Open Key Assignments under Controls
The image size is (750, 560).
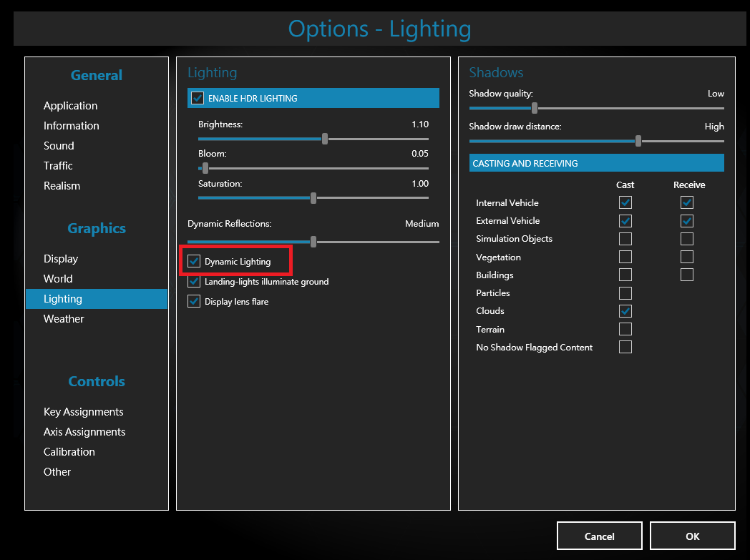83,412
